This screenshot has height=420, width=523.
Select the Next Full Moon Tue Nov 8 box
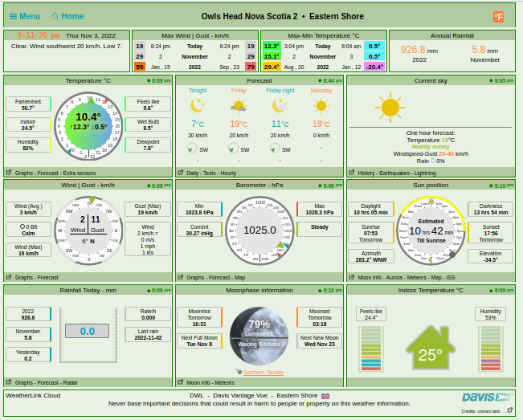(199, 341)
